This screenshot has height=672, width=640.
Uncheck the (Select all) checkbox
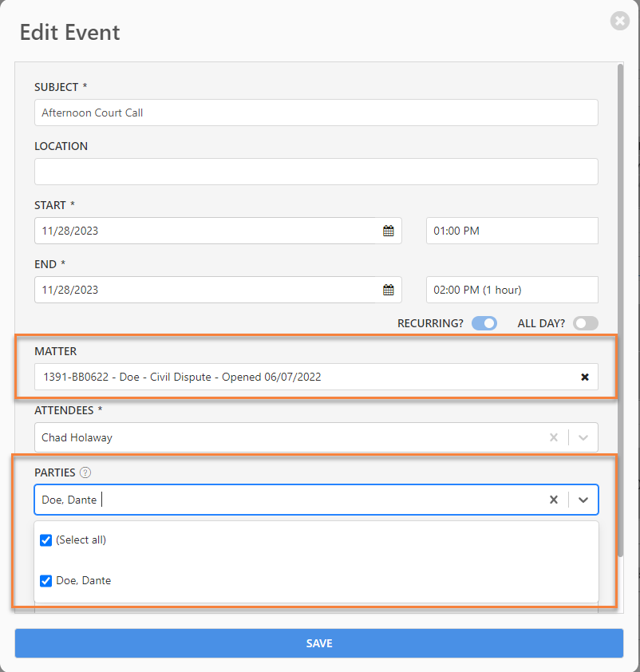click(45, 540)
